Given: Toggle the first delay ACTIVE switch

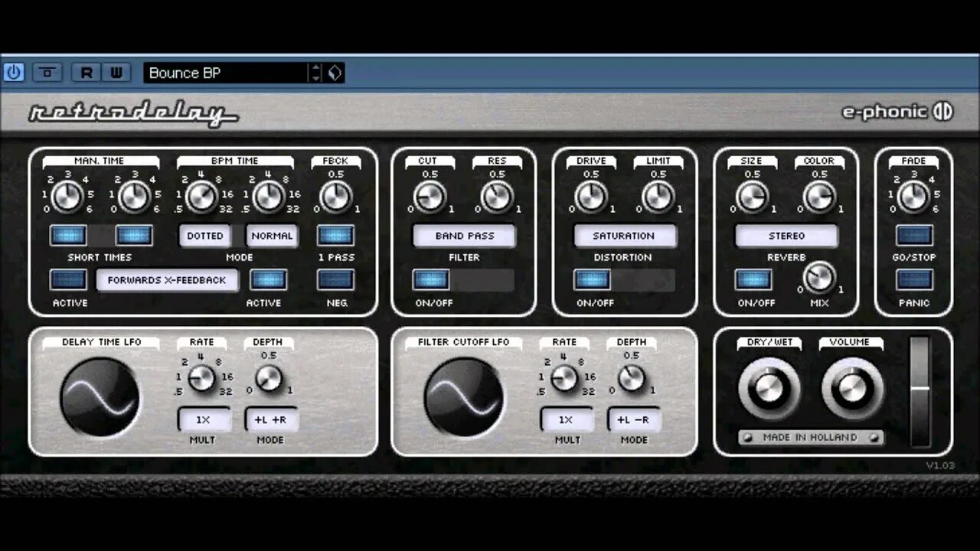Looking at the screenshot, I should point(67,279).
